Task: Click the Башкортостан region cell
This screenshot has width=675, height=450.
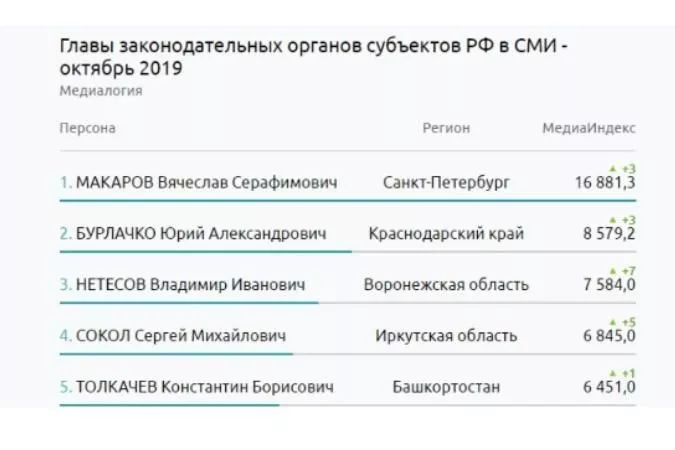Action: [x=446, y=387]
